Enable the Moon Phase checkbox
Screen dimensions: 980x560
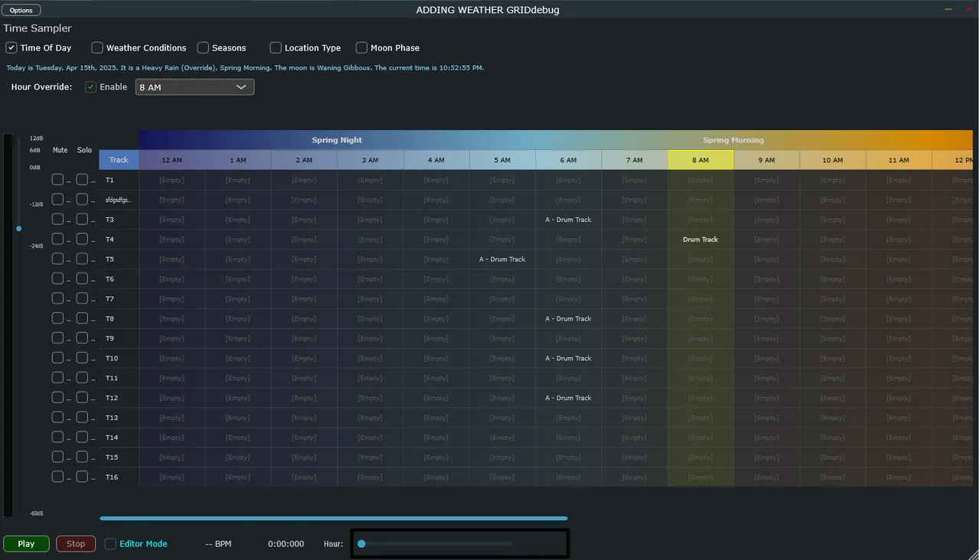coord(361,47)
